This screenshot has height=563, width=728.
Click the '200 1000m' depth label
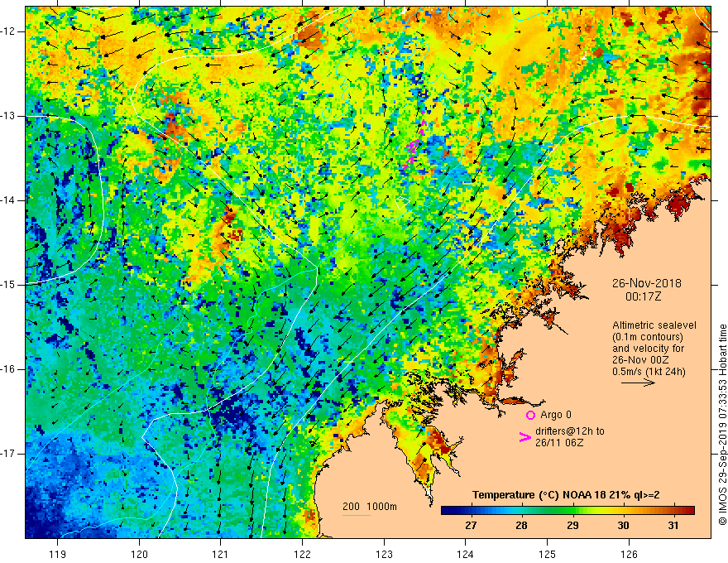click(x=370, y=507)
